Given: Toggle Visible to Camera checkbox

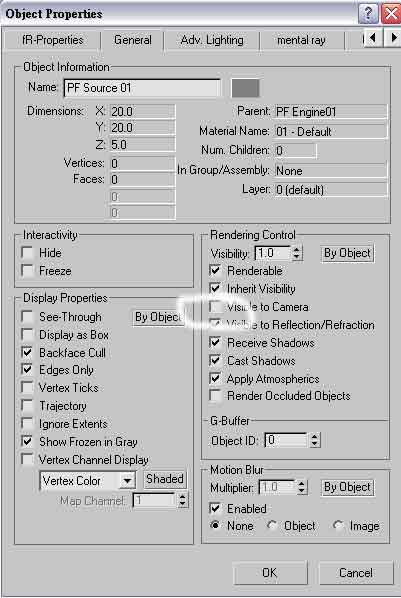Looking at the screenshot, I should (x=216, y=307).
